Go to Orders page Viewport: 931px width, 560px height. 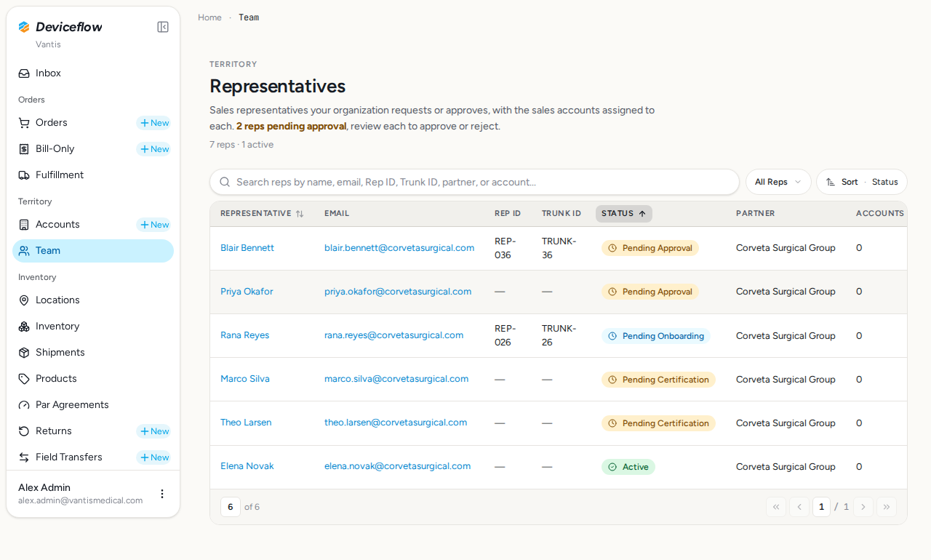click(52, 123)
